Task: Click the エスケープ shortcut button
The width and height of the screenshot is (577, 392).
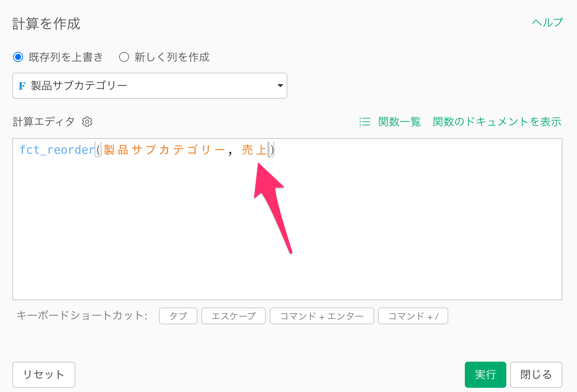Action: [233, 316]
